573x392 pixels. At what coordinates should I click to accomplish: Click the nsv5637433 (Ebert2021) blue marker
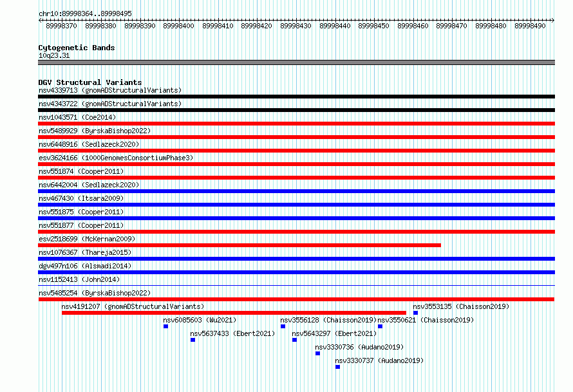193,340
